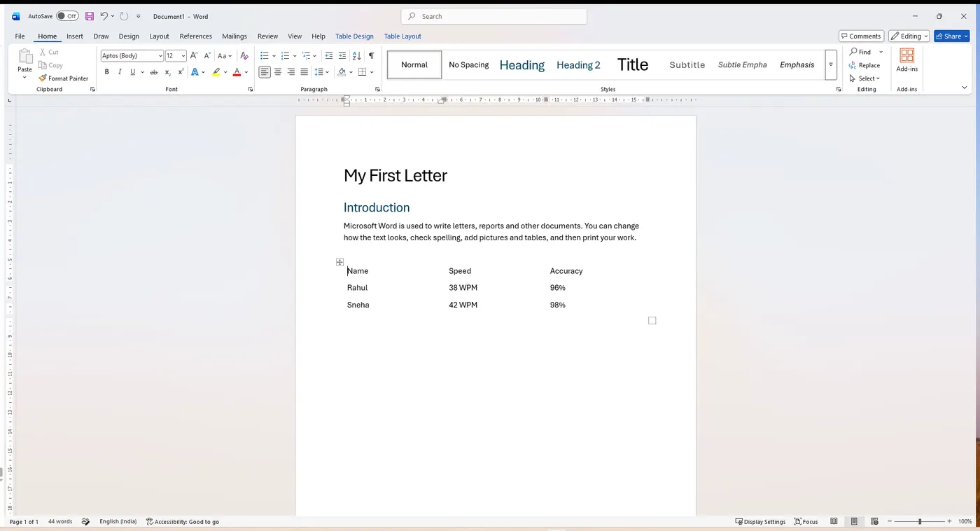Switch to Web Layout view

tap(874, 521)
